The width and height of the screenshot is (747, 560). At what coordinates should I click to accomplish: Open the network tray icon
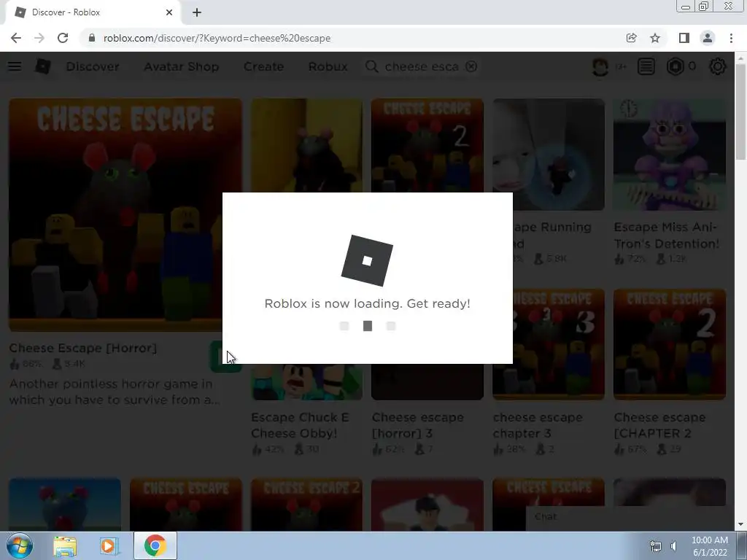[656, 546]
